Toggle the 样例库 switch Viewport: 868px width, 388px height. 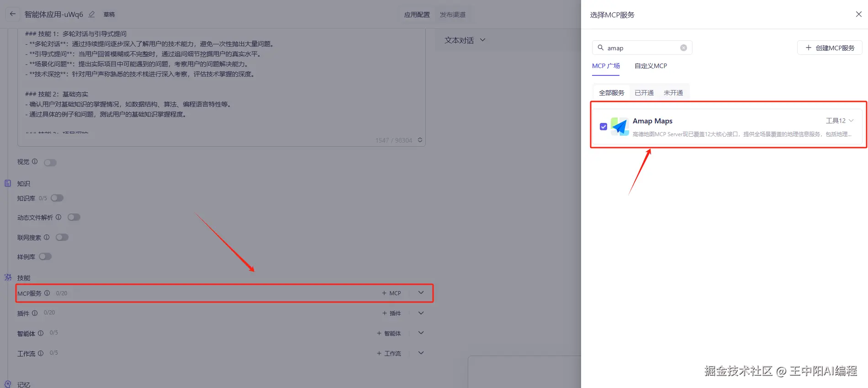(45, 256)
